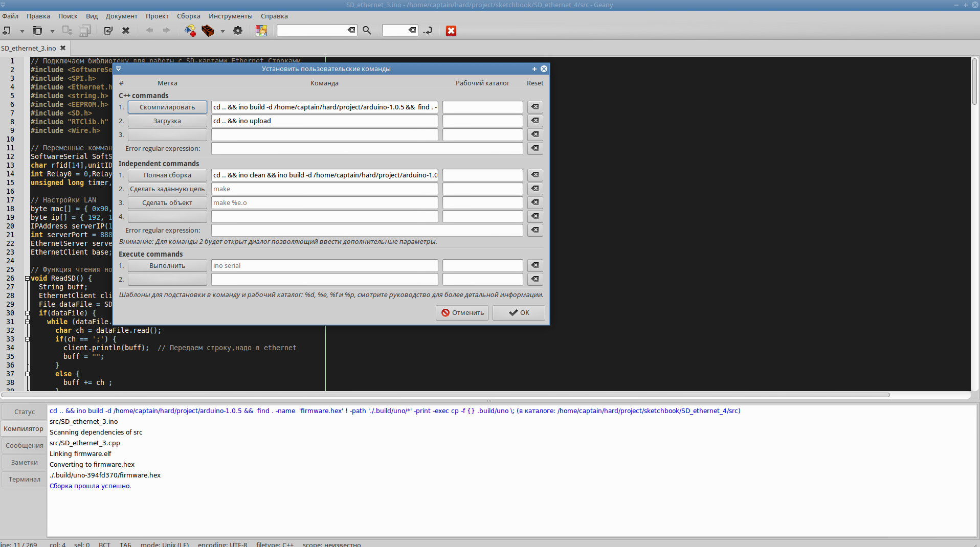Open the Правка menu
Screen dimensions: 980x547
38,16
